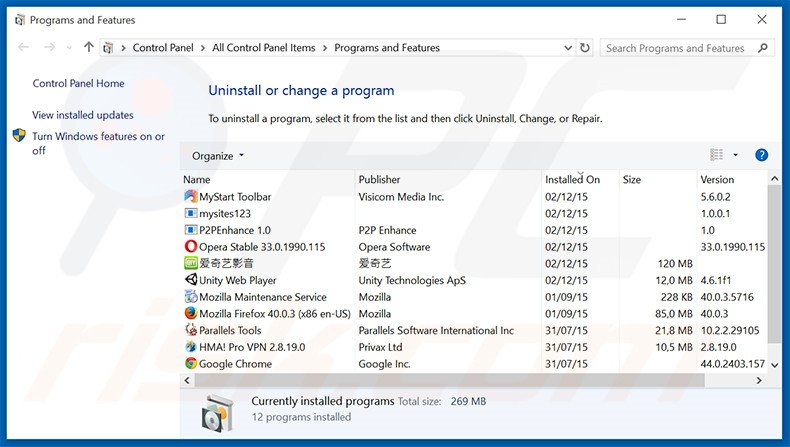Click the vertical scrollbar down arrow

774,365
